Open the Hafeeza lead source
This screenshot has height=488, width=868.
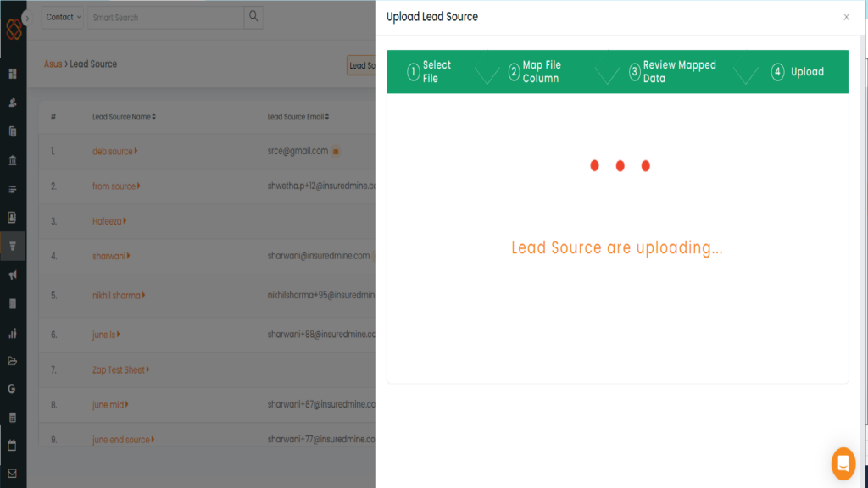tap(109, 221)
